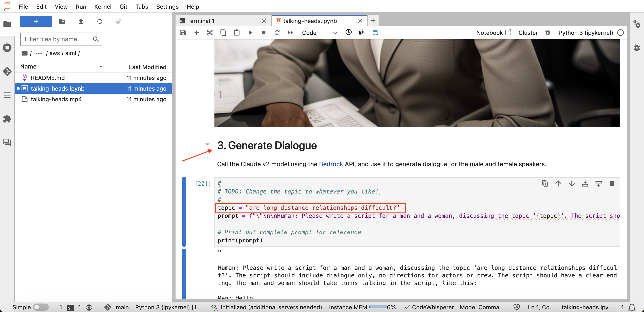This screenshot has width=644, height=312.
Task: Open the Extension Manager puzzle icon
Action: click(x=7, y=119)
